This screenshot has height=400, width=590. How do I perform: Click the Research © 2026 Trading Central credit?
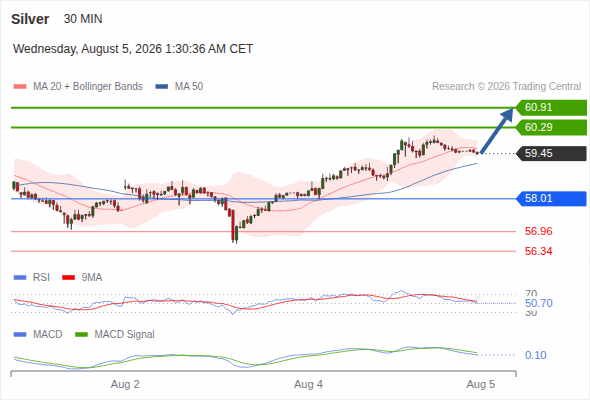coord(506,87)
